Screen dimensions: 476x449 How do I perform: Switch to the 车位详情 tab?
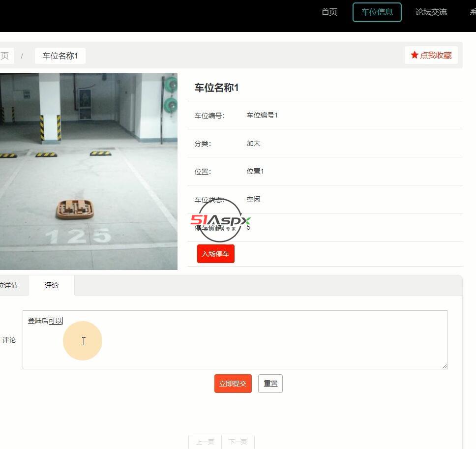[x=9, y=285]
